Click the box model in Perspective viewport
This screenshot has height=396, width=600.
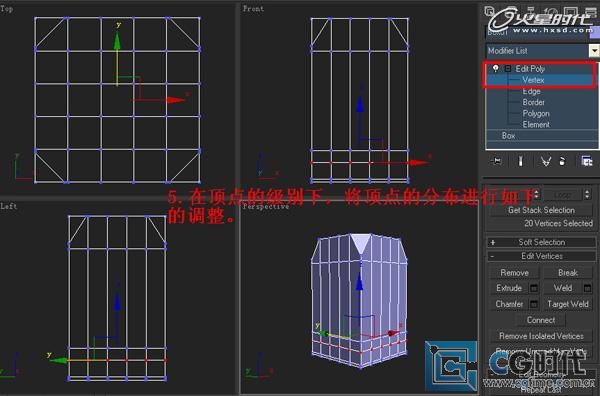pyautogui.click(x=360, y=300)
